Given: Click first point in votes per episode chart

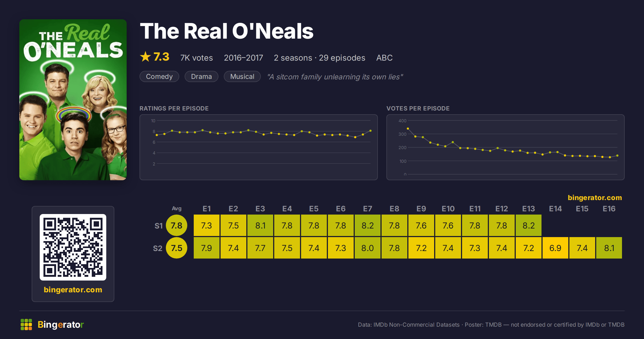Looking at the screenshot, I should point(408,129).
